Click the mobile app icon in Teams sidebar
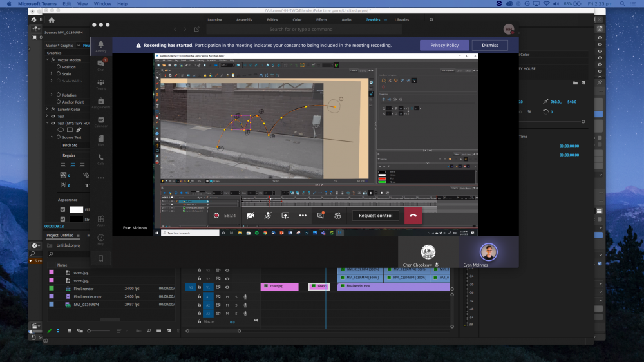This screenshot has height=362, width=644. 100,258
